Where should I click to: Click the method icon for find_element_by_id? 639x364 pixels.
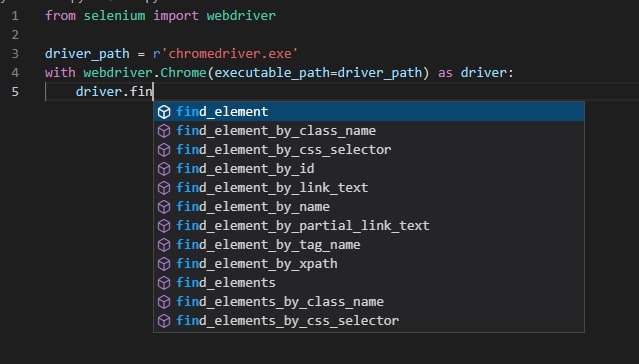(164, 169)
